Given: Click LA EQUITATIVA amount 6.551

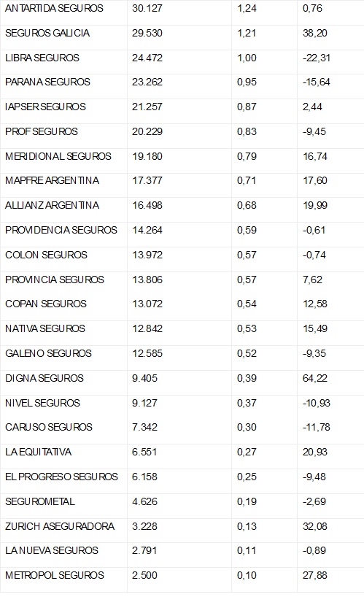Looking at the screenshot, I should (x=144, y=452).
